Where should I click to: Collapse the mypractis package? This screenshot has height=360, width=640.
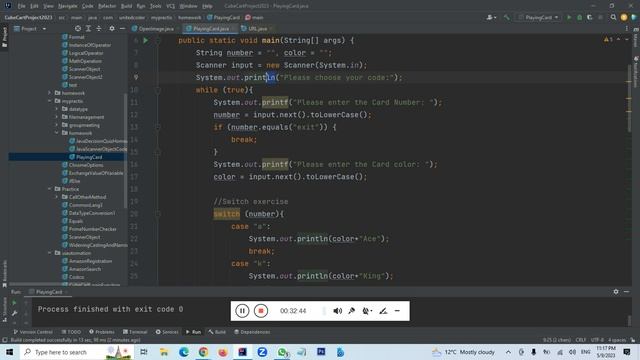[50, 101]
